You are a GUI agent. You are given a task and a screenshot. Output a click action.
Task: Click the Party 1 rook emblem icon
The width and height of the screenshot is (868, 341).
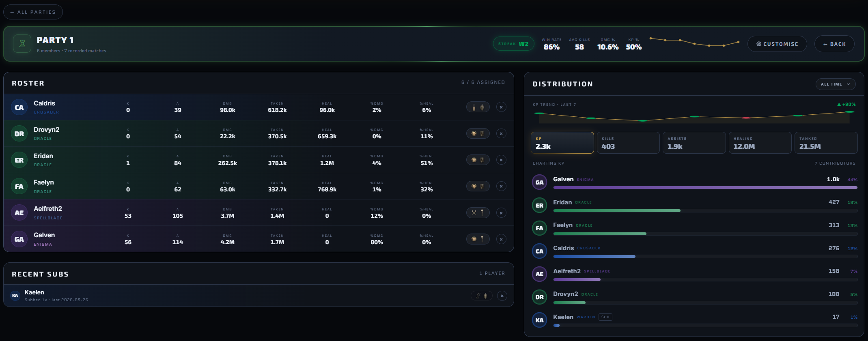22,44
